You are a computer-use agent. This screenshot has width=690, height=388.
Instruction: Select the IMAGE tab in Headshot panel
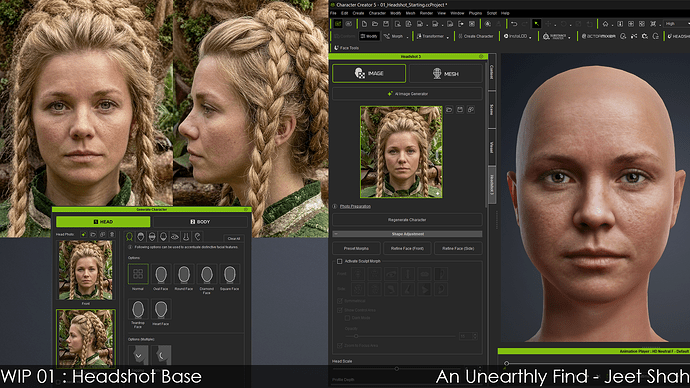point(369,73)
